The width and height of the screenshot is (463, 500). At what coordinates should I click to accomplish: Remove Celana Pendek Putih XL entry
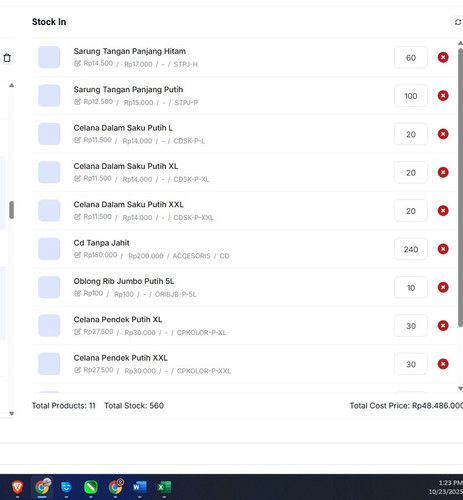(443, 326)
